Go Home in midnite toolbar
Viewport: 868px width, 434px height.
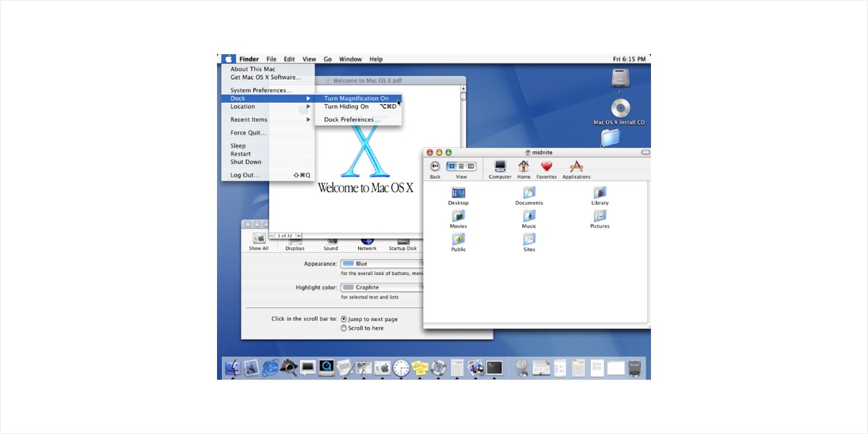(x=524, y=170)
